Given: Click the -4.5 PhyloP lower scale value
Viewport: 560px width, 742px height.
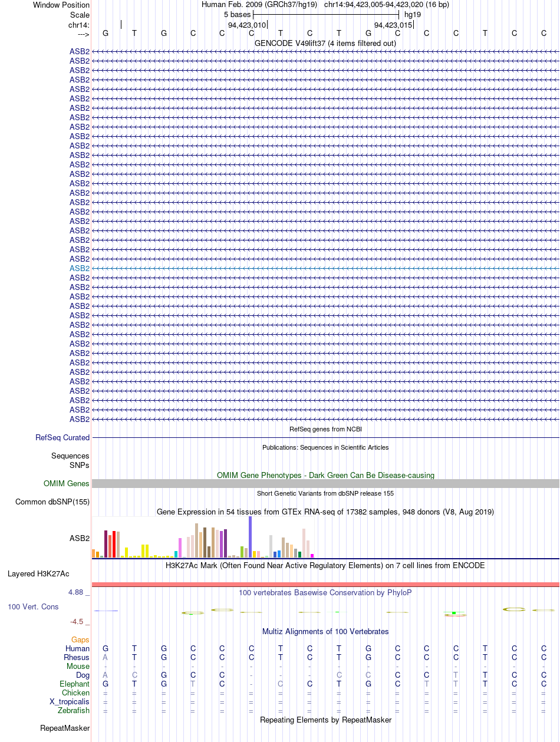Looking at the screenshot, I should click(x=80, y=622).
